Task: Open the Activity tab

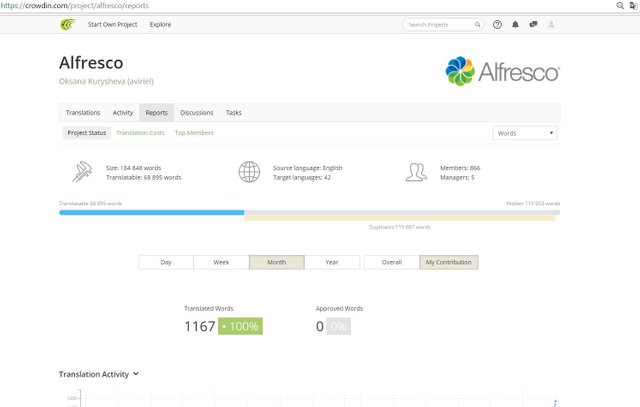Action: pyautogui.click(x=123, y=113)
